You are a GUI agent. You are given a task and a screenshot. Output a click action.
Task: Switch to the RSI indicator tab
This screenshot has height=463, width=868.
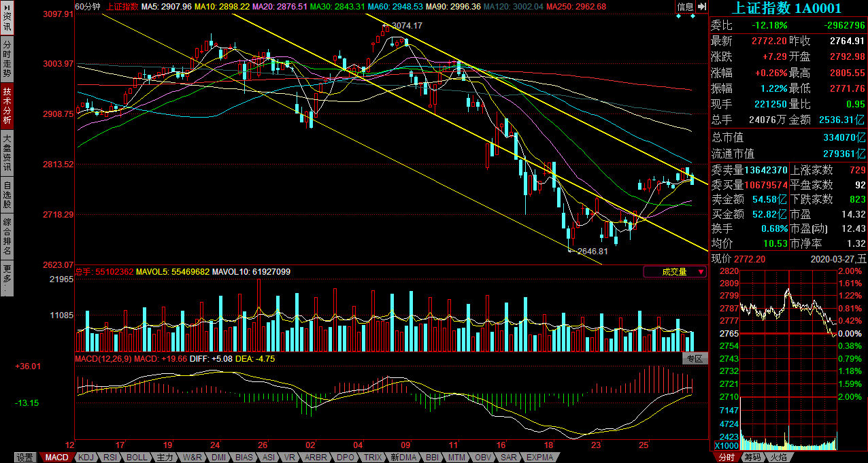click(110, 458)
